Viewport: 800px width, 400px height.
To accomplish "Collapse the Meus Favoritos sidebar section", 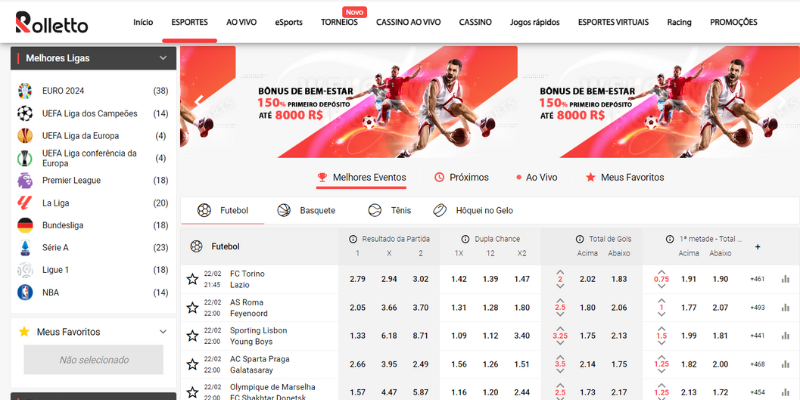I will pos(162,331).
